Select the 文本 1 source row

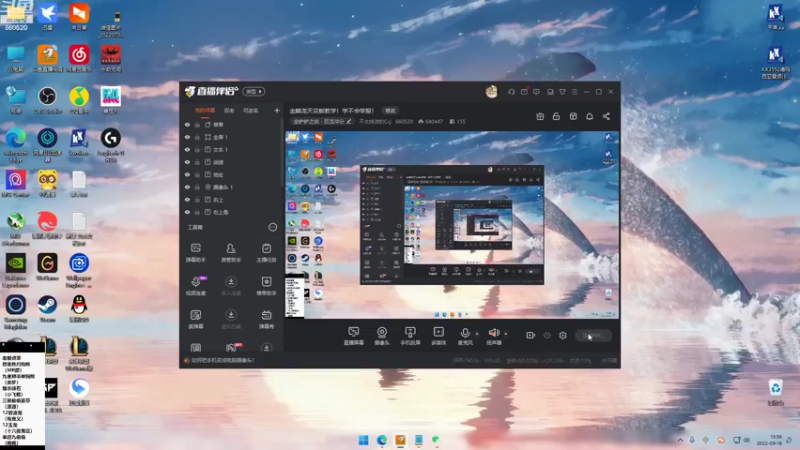click(230, 149)
